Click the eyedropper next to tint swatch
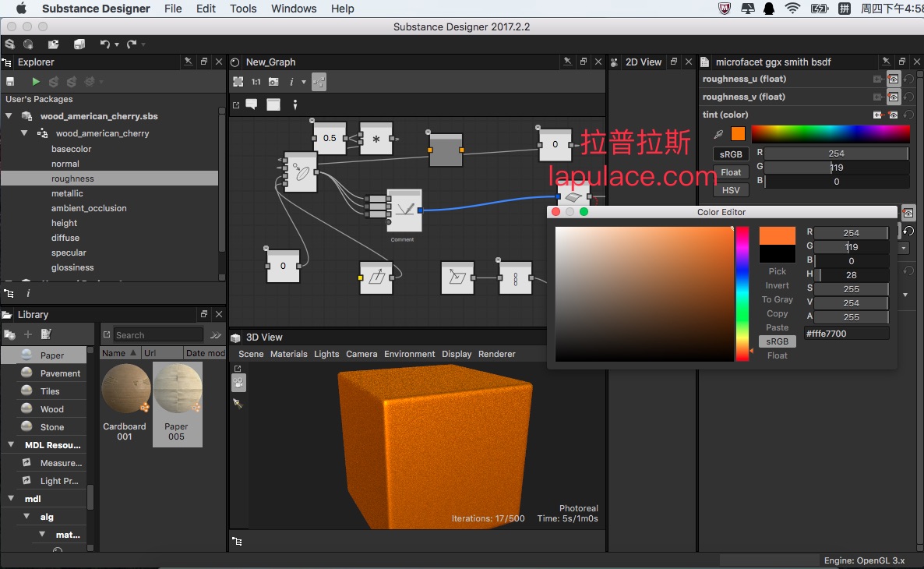This screenshot has width=924, height=569. point(719,134)
